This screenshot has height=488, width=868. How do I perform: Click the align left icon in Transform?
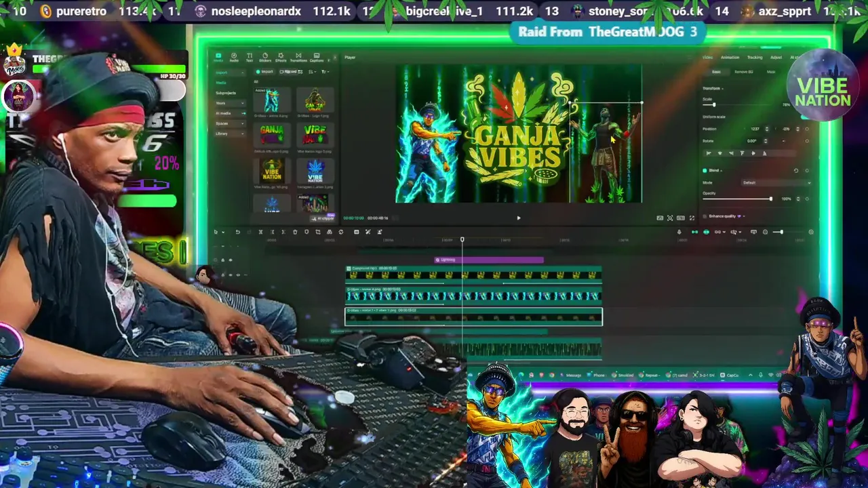[709, 153]
